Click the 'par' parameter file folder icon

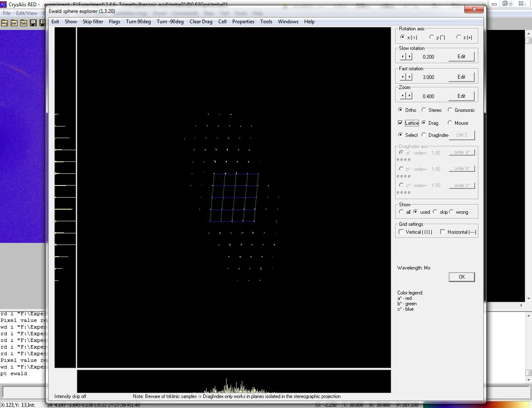(14, 23)
